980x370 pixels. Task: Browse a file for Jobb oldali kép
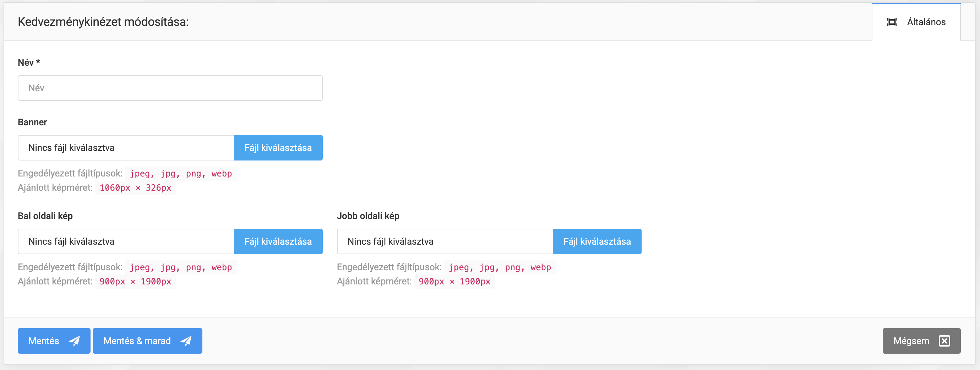point(597,241)
